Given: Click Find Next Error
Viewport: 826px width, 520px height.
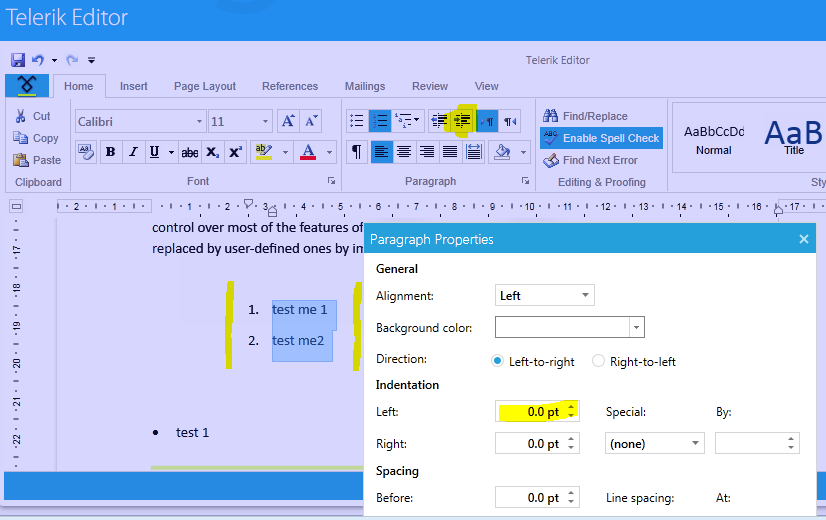Looking at the screenshot, I should click(x=590, y=160).
